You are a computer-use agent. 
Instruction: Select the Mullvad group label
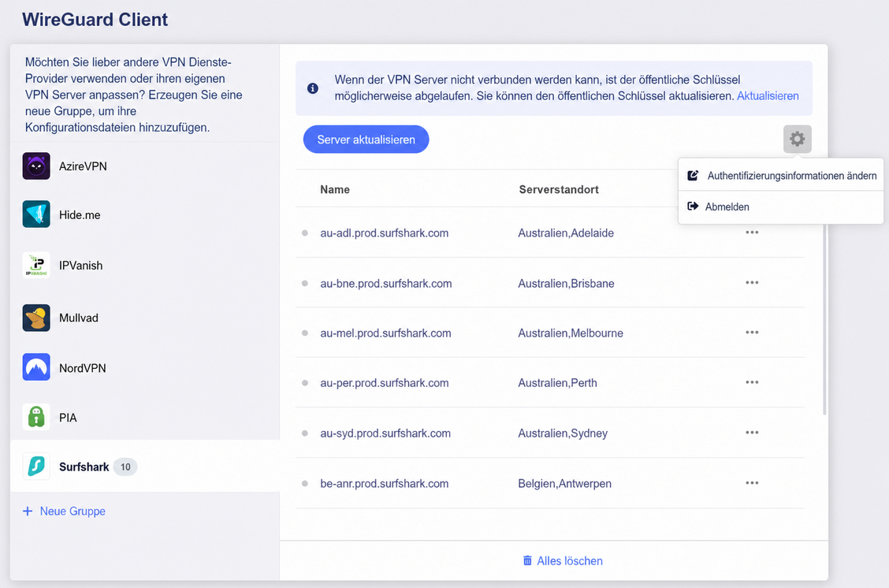[x=78, y=318]
